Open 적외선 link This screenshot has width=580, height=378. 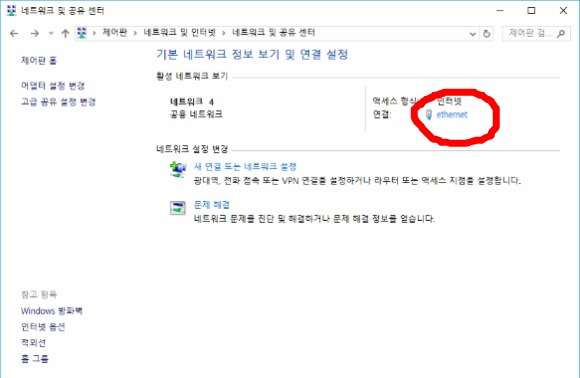pos(33,343)
